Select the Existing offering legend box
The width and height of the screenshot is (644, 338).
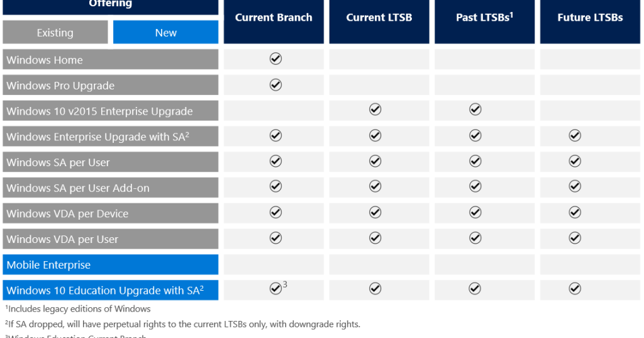(x=55, y=33)
